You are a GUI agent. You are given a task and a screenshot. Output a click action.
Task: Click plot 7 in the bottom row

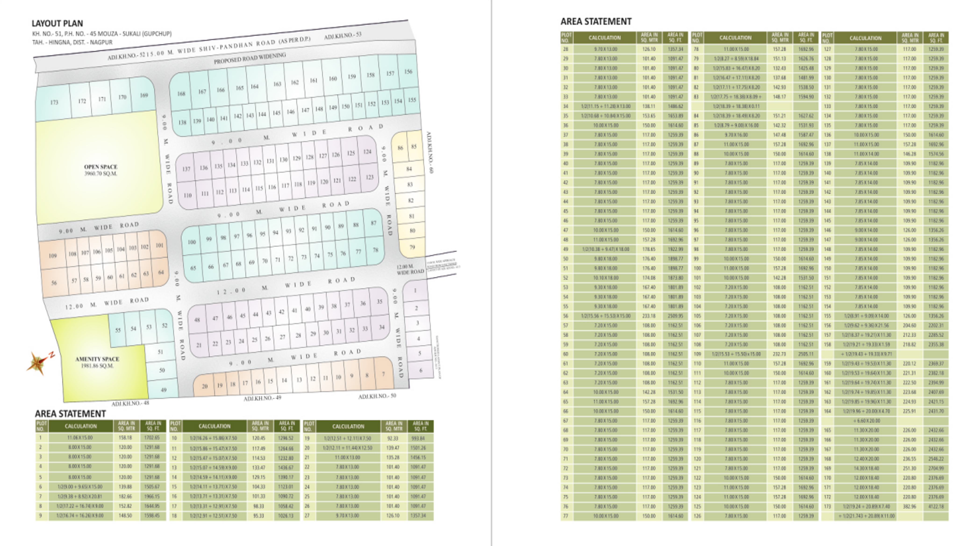pos(383,374)
